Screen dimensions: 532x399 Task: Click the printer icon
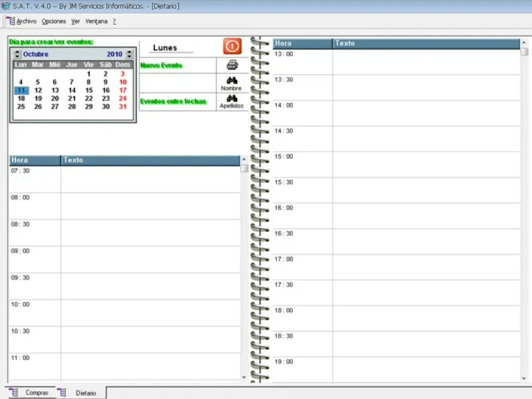point(232,65)
